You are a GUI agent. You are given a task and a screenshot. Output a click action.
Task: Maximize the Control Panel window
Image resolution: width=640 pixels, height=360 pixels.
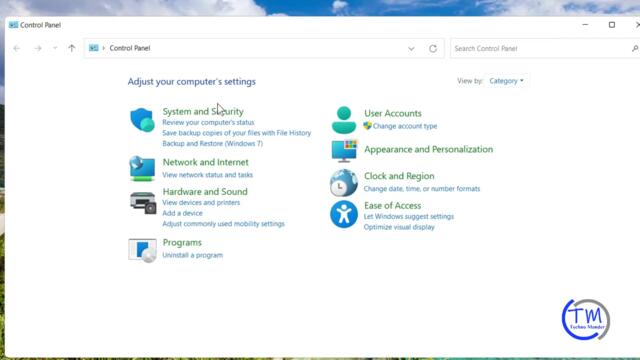pyautogui.click(x=612, y=25)
